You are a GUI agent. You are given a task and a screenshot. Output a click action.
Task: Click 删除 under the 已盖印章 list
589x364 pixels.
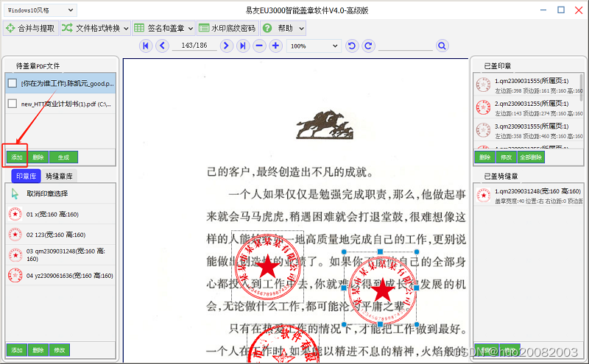pyautogui.click(x=485, y=157)
